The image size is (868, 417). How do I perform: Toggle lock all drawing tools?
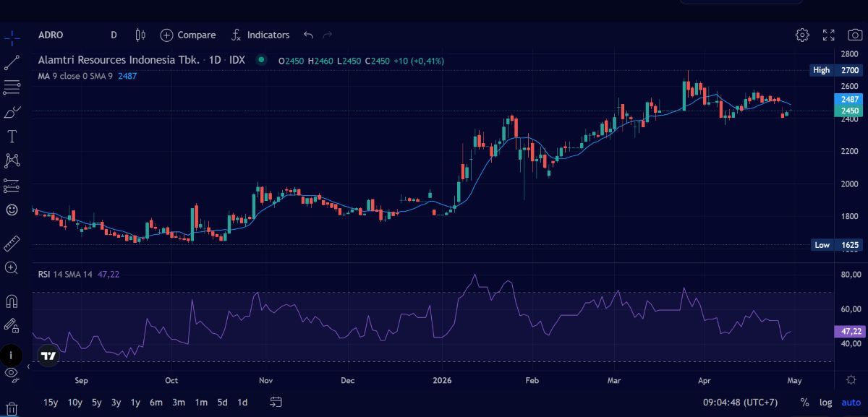(12, 325)
